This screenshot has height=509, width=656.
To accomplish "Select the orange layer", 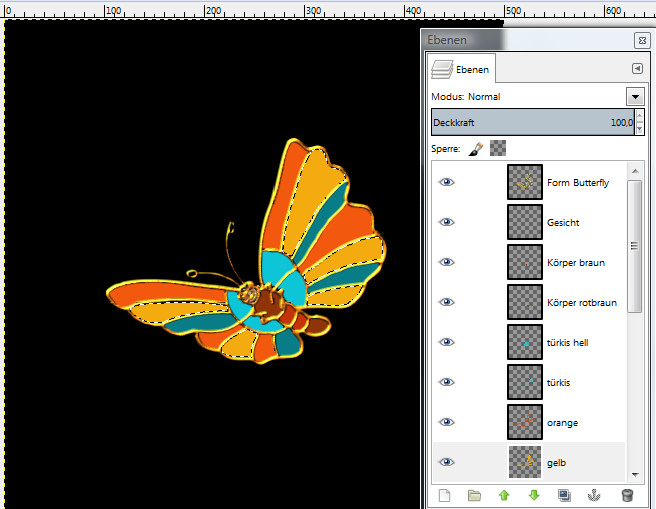I will point(563,422).
